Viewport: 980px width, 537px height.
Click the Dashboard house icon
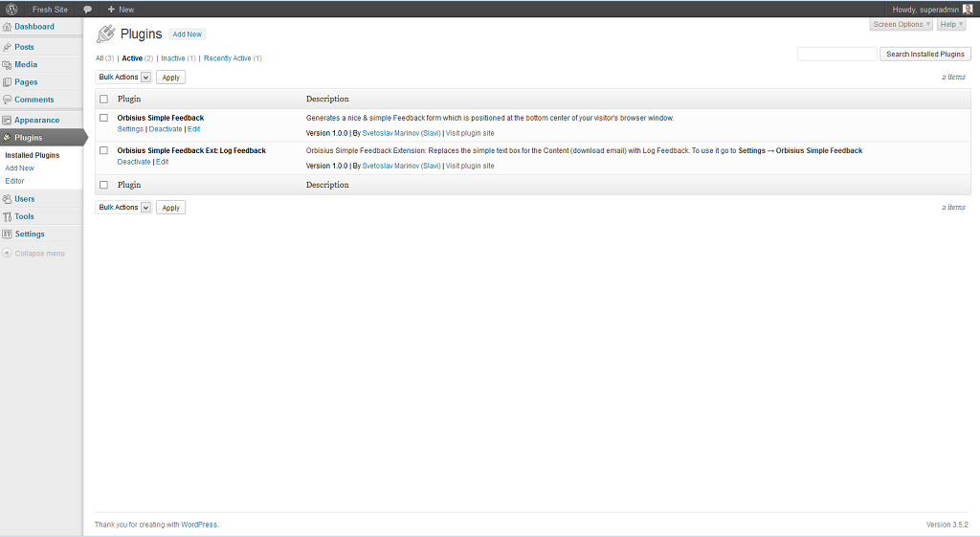(7, 27)
